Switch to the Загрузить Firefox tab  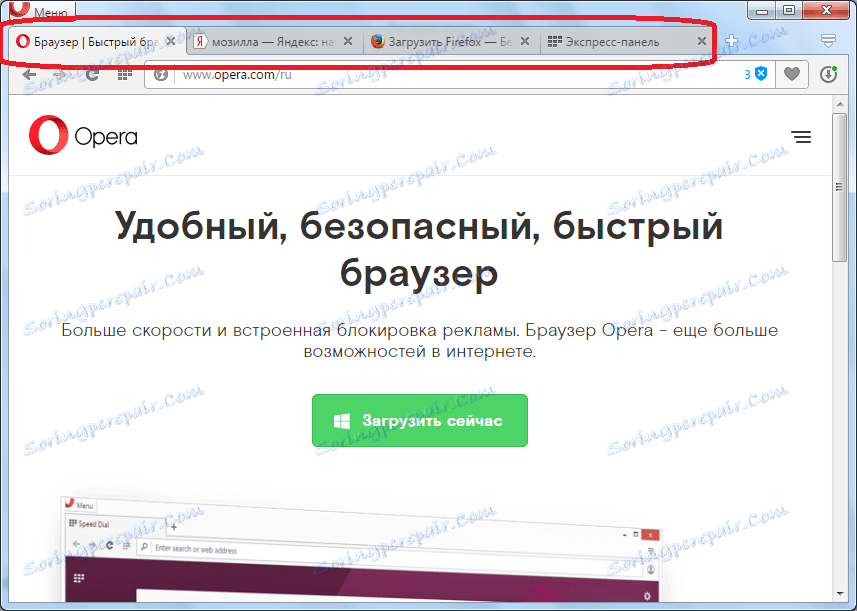(451, 42)
